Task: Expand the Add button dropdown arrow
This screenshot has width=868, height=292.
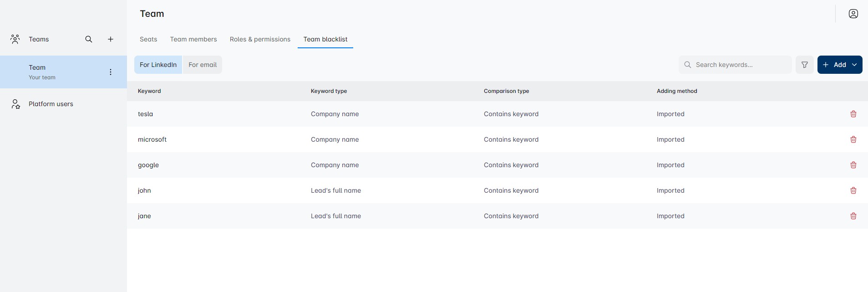Action: click(x=854, y=65)
